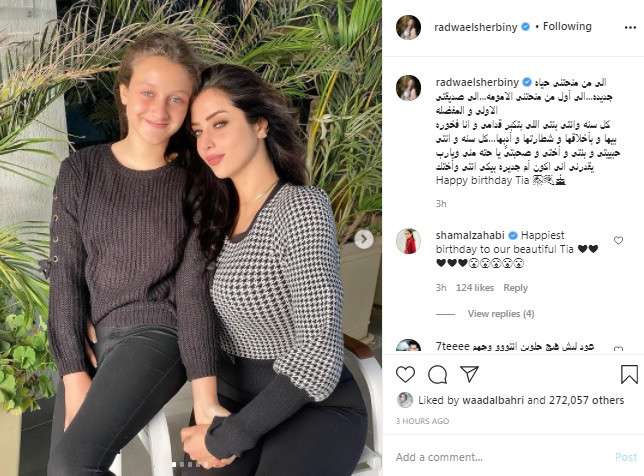Viewport: 644px width, 476px height.
Task: Reply to shamalzahabi's comment
Action: click(x=515, y=288)
